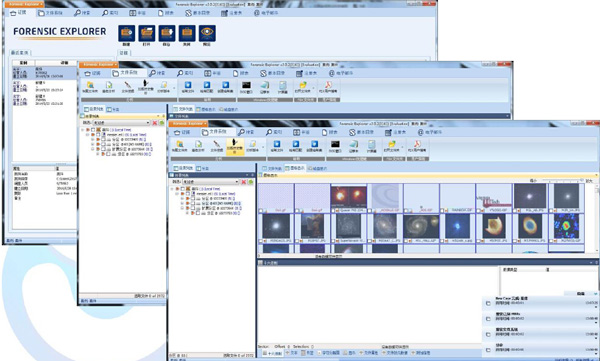Image resolution: width=600 pixels, height=361 pixels.
Task: Click the open-folder case icon beside Forensic Explorer logo
Action: point(147,33)
